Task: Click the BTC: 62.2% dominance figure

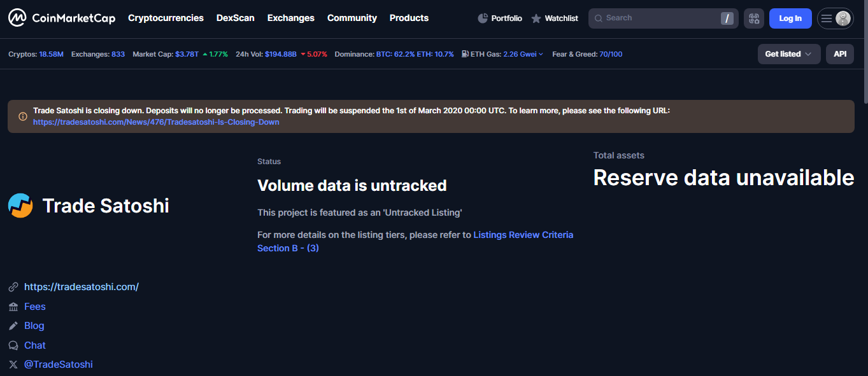Action: pyautogui.click(x=395, y=54)
